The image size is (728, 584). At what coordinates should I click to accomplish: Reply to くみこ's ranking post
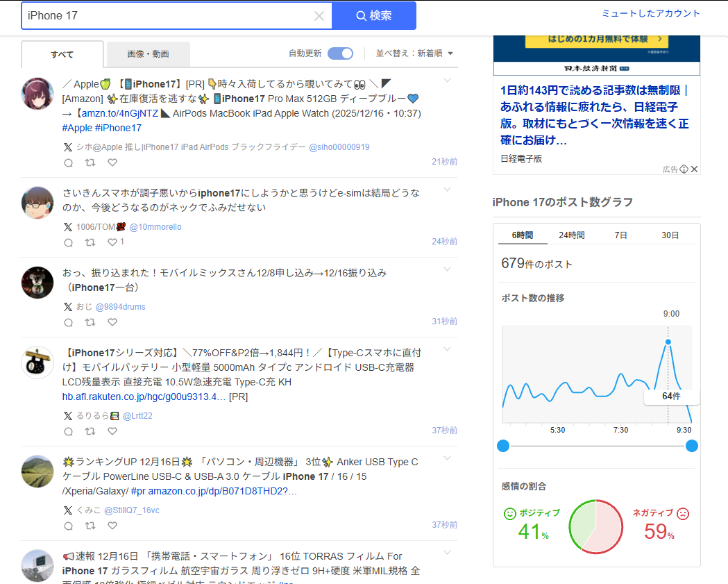68,526
